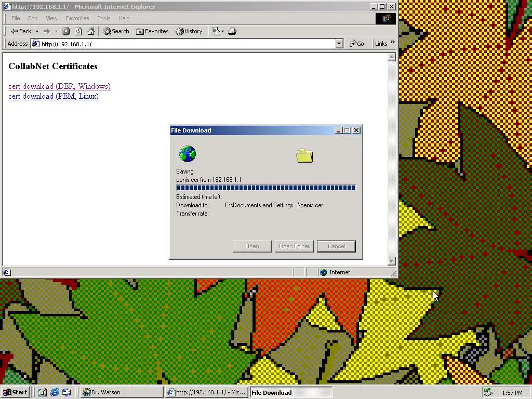Click the Windows Start button
This screenshot has width=532, height=399.
15,392
